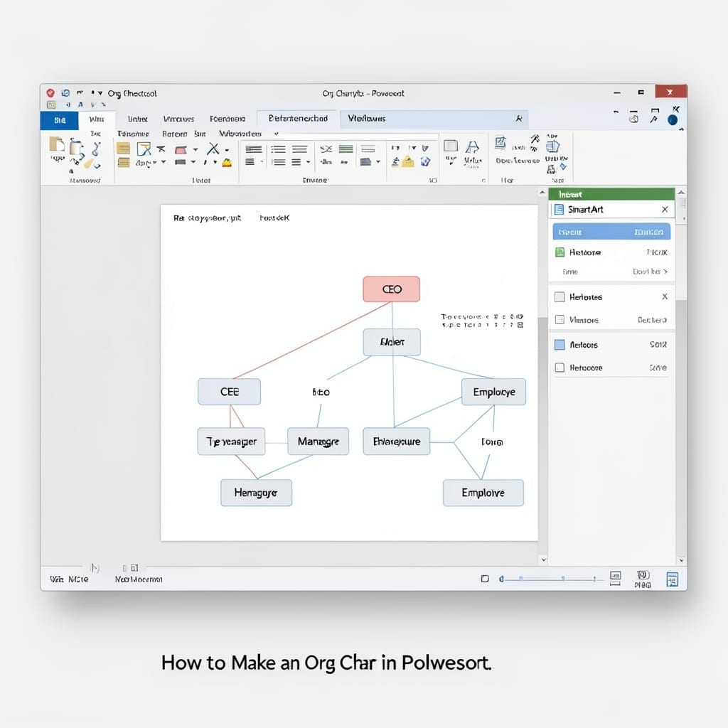
Task: Click the green striped table icon
Action: tap(346, 149)
